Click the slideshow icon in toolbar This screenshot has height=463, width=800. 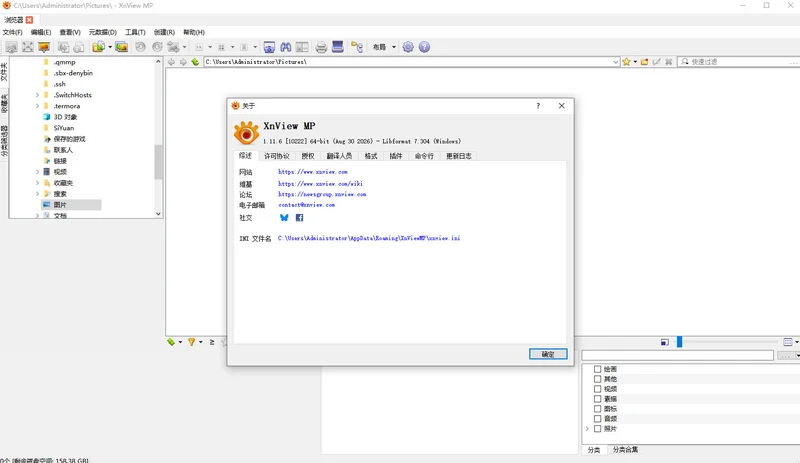tap(44, 47)
